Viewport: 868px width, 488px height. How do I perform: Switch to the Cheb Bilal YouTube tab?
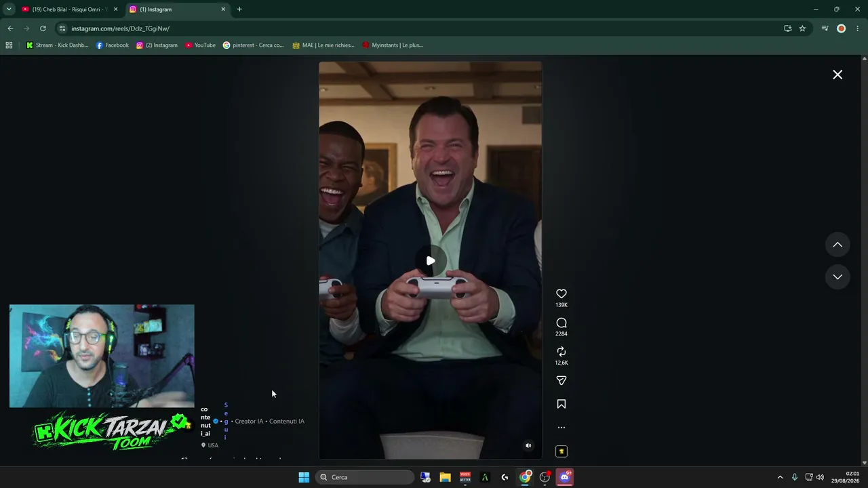click(x=68, y=9)
